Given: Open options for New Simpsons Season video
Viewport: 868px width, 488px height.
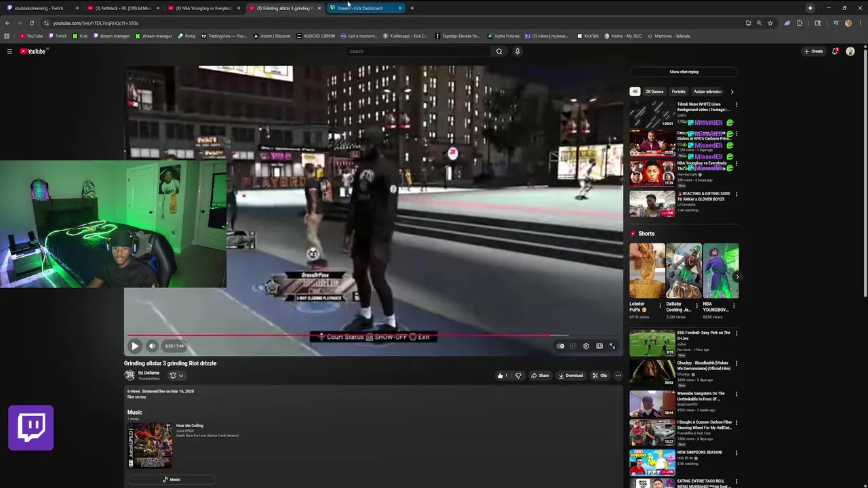Looking at the screenshot, I should tap(736, 453).
